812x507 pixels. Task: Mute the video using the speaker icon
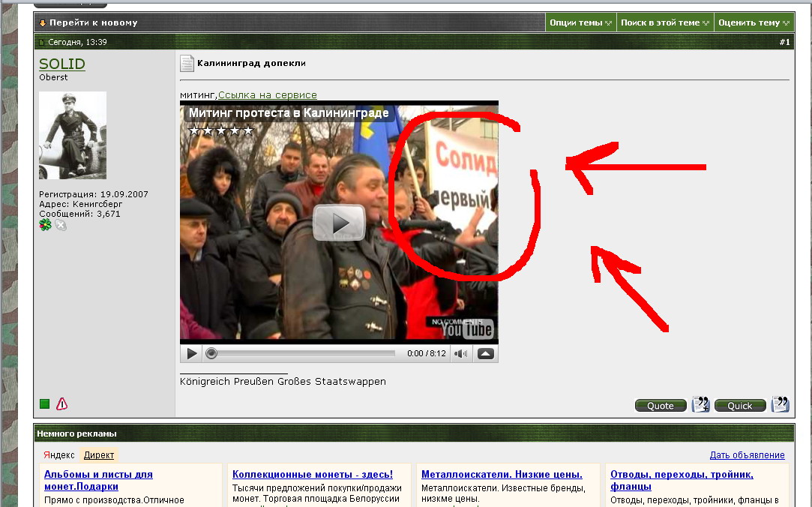point(460,354)
